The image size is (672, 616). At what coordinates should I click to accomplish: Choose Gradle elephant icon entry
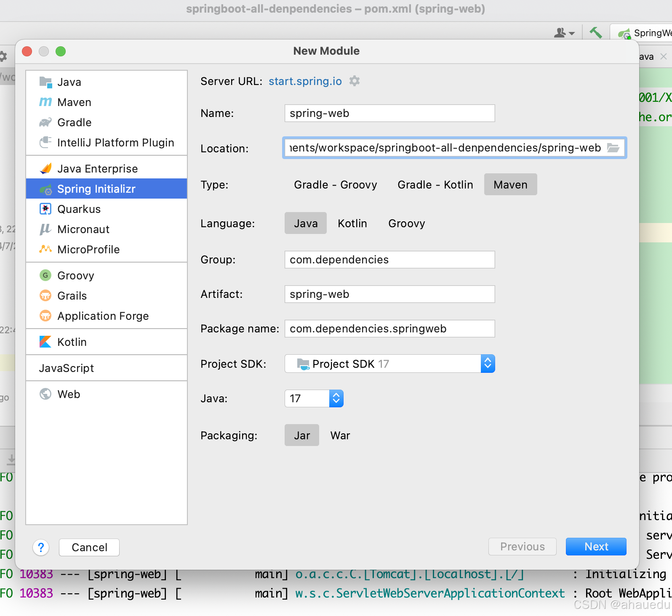pyautogui.click(x=45, y=122)
